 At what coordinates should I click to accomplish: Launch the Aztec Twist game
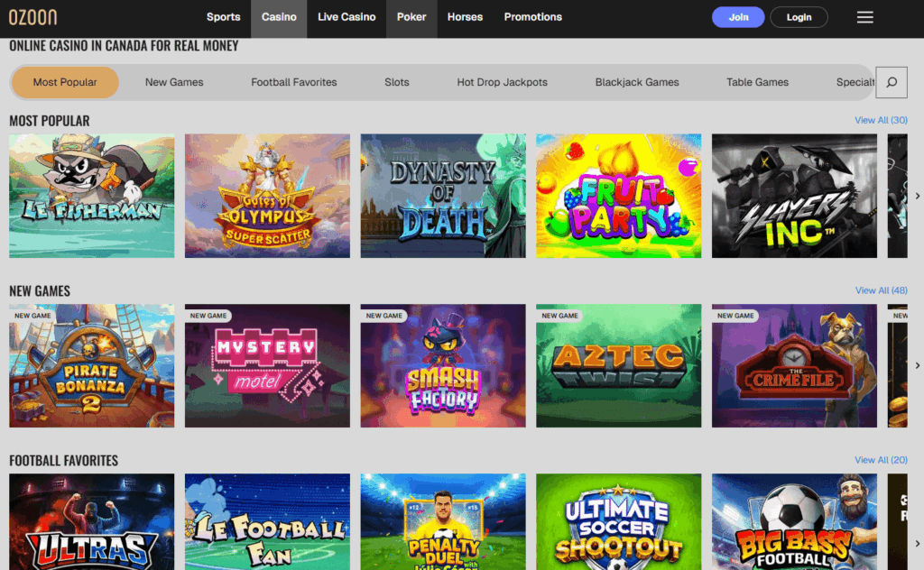pyautogui.click(x=619, y=365)
